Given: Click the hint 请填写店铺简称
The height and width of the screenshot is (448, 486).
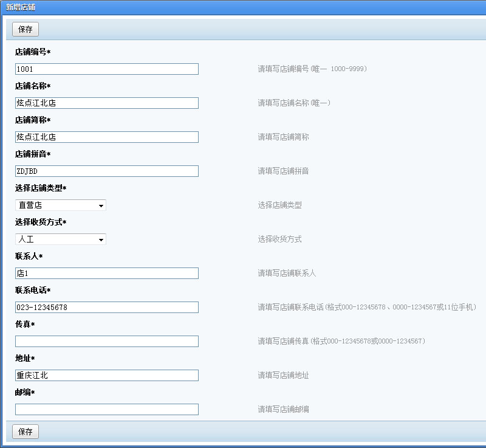Looking at the screenshot, I should click(283, 137).
